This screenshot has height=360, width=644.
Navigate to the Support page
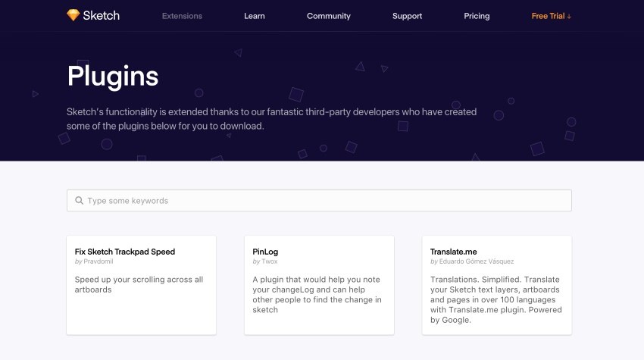coord(407,16)
